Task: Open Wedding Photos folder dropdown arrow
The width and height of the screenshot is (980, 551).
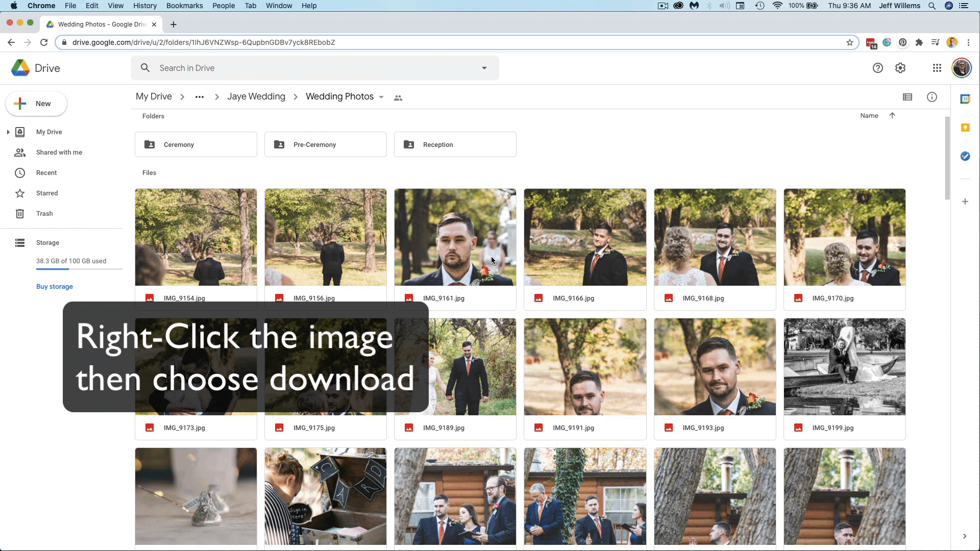Action: (x=381, y=97)
